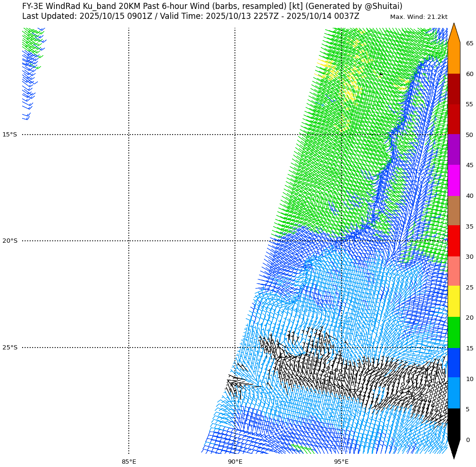The width and height of the screenshot is (476, 467).
Task: Select the purple 45-50 kt colorbar band
Action: click(x=453, y=150)
